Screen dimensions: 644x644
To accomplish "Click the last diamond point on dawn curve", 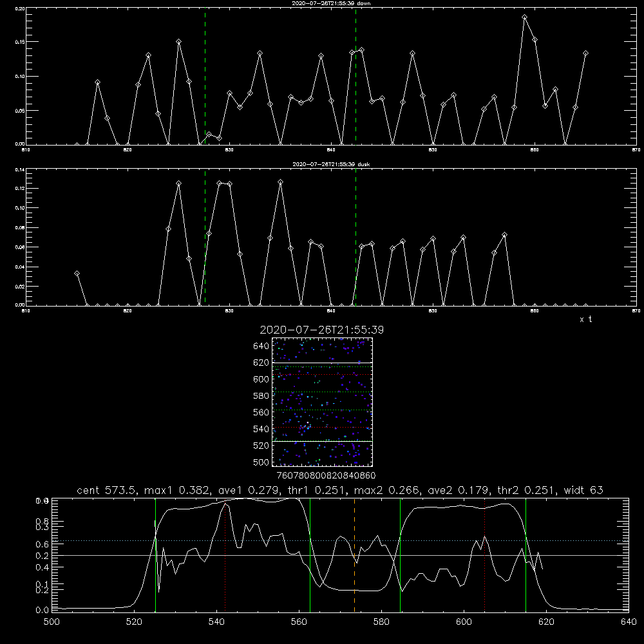I will point(585,53).
